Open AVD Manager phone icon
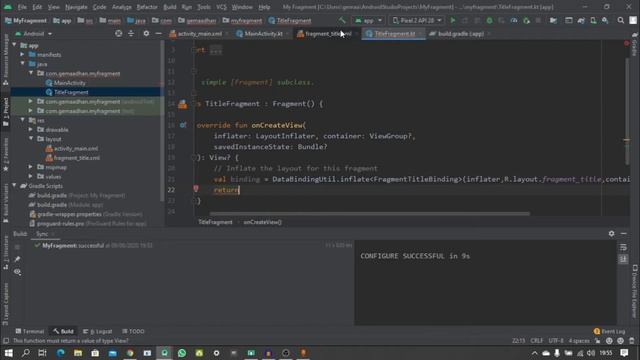This screenshot has width=640, height=360. click(593, 20)
